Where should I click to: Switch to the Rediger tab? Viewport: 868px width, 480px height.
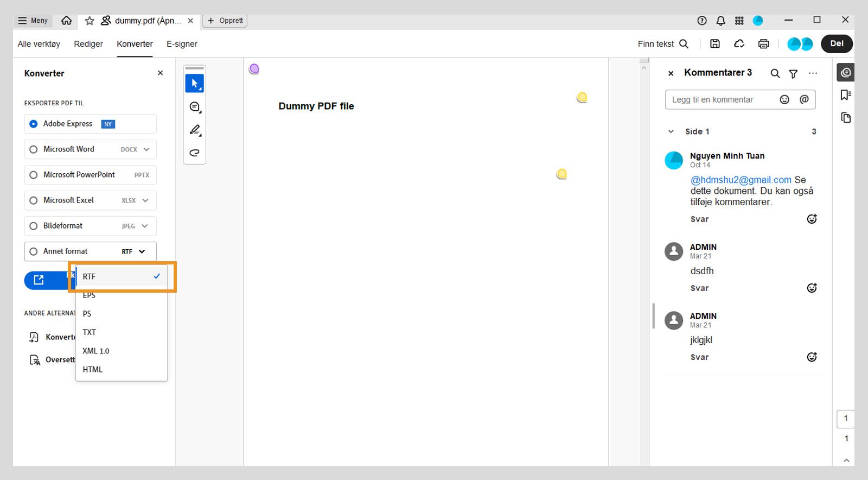(x=88, y=44)
